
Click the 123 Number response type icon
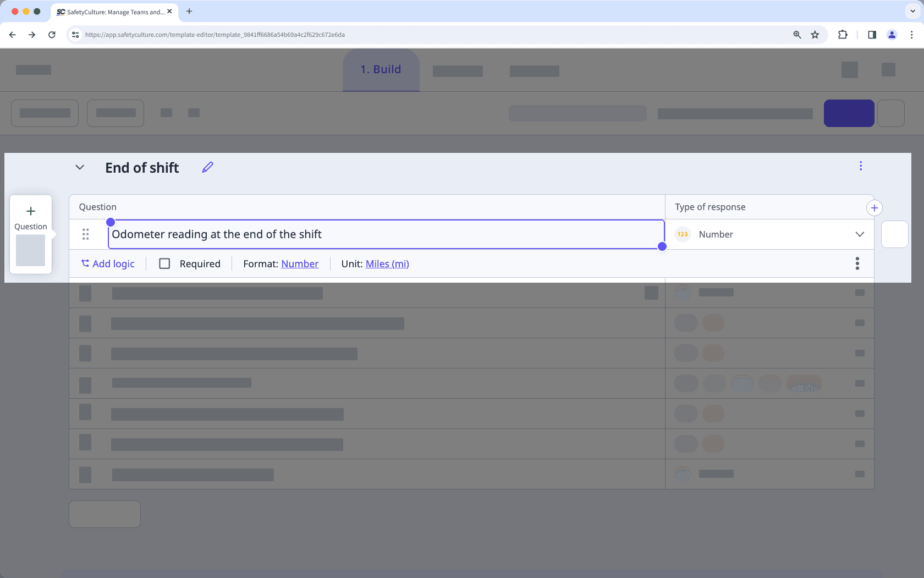(683, 234)
